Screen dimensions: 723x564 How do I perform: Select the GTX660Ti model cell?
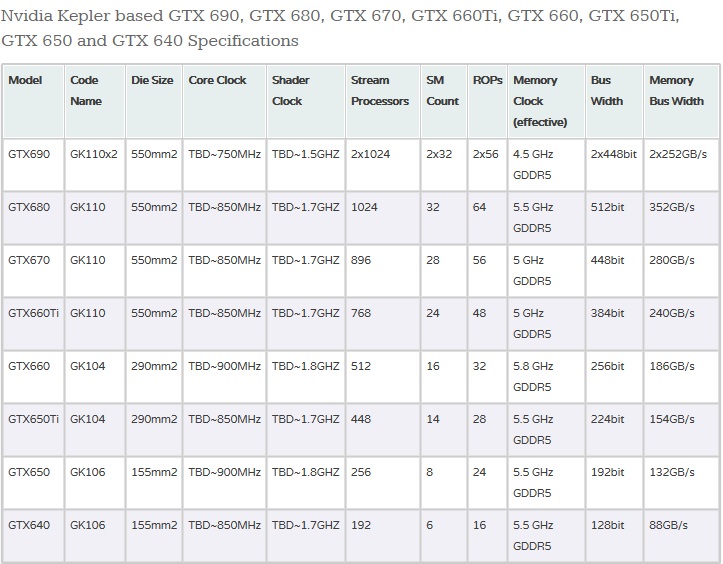[x=33, y=324]
